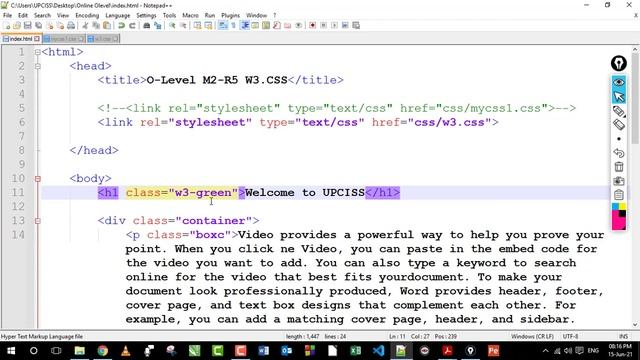Cut the selection using the scissors icon

click(x=85, y=25)
